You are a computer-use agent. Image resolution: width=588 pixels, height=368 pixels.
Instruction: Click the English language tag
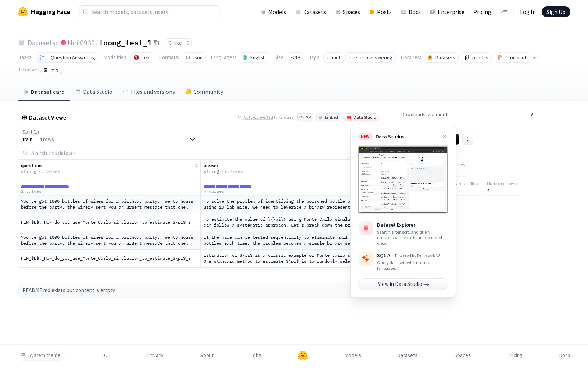[254, 57]
